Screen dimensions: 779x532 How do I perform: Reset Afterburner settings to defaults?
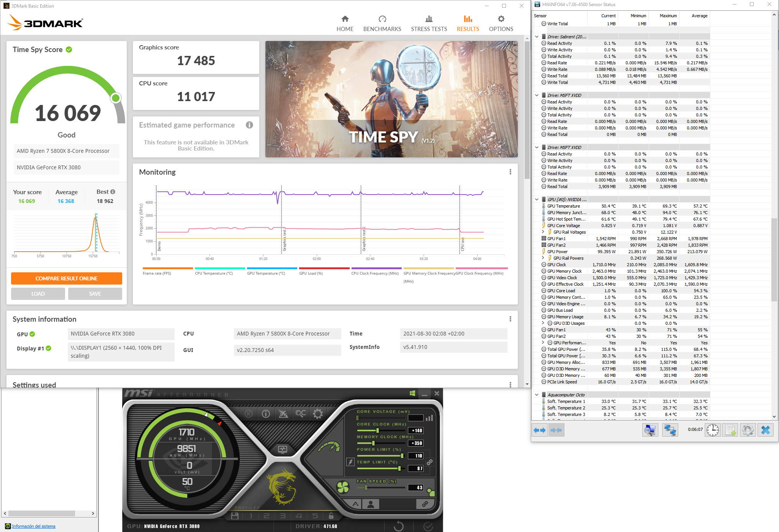coord(398,526)
